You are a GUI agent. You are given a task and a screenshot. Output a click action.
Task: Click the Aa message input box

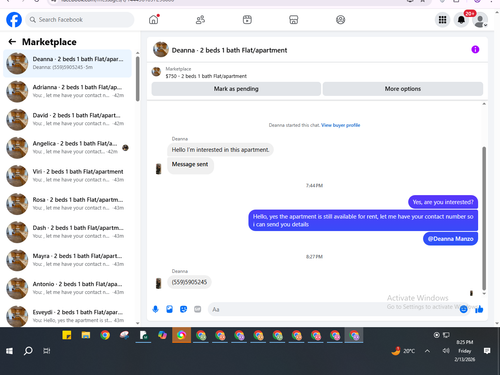click(x=333, y=309)
